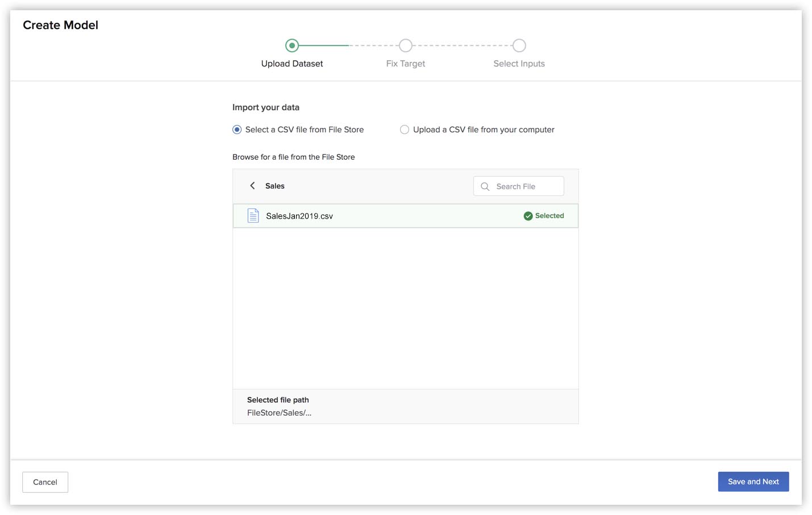The width and height of the screenshot is (812, 515).
Task: Click the Select Inputs step circle
Action: click(519, 45)
